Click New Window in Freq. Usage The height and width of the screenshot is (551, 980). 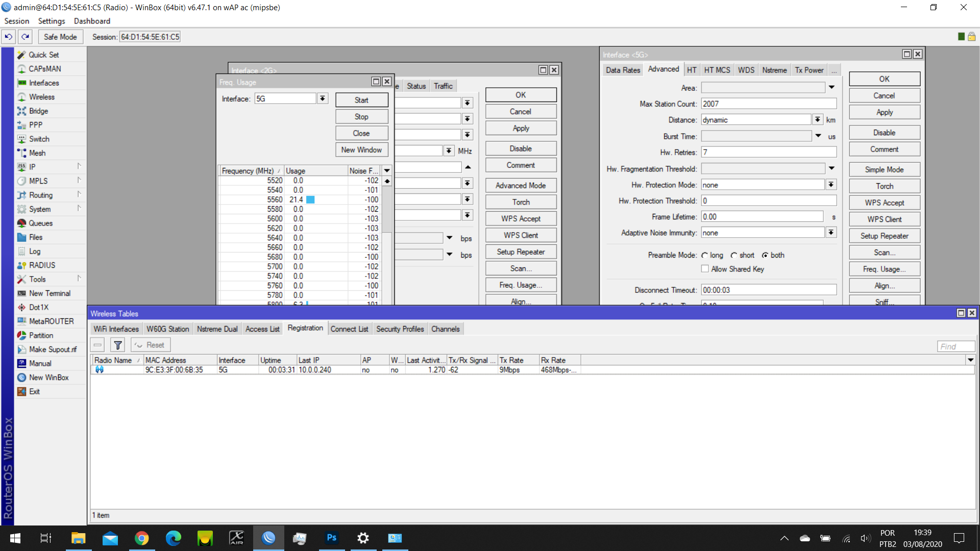tap(361, 150)
